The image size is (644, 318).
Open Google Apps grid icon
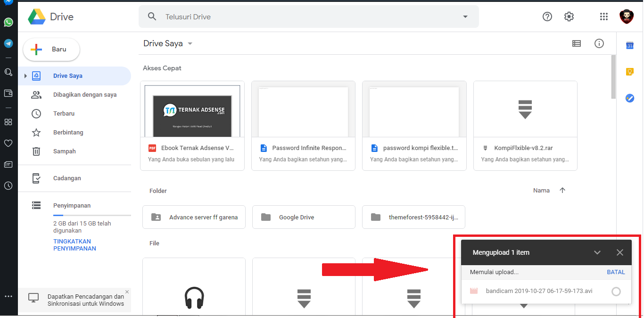[603, 17]
